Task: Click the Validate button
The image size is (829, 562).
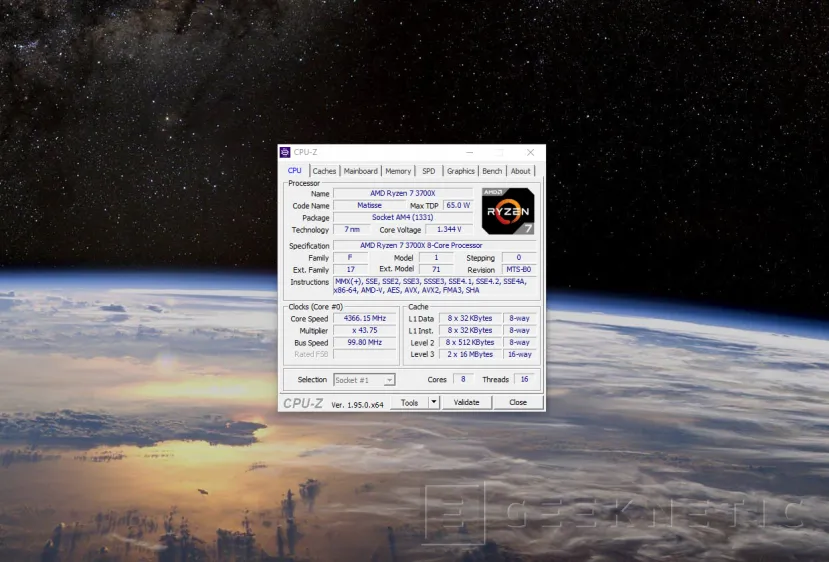Action: [x=466, y=402]
